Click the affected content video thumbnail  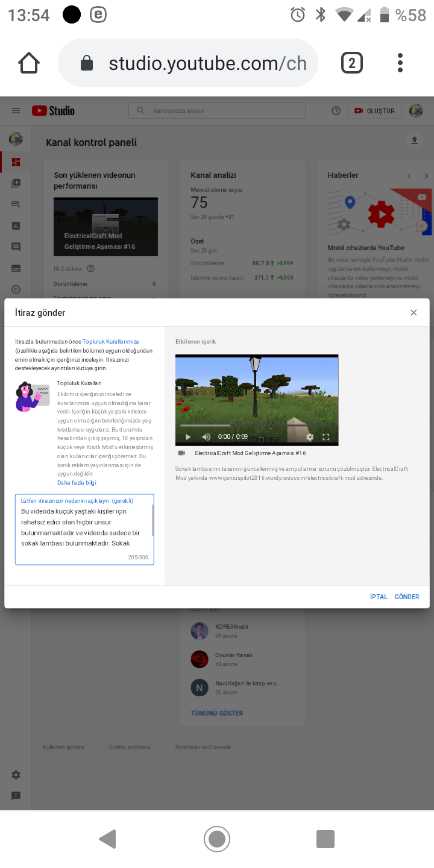click(257, 400)
